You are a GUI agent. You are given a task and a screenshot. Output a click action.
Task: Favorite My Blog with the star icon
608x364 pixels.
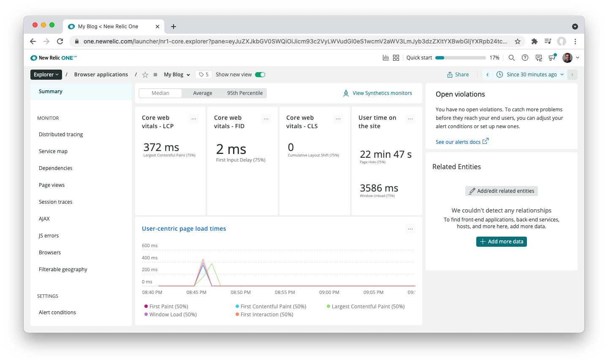point(145,75)
